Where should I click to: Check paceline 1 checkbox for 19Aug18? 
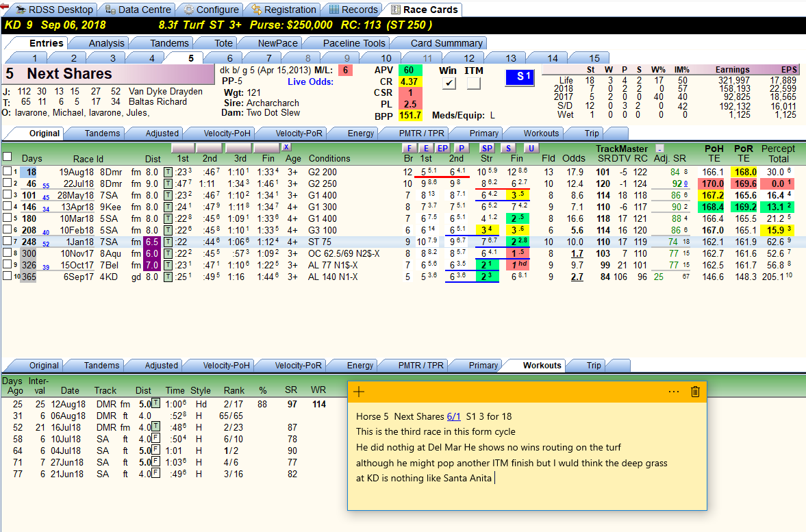(x=8, y=171)
